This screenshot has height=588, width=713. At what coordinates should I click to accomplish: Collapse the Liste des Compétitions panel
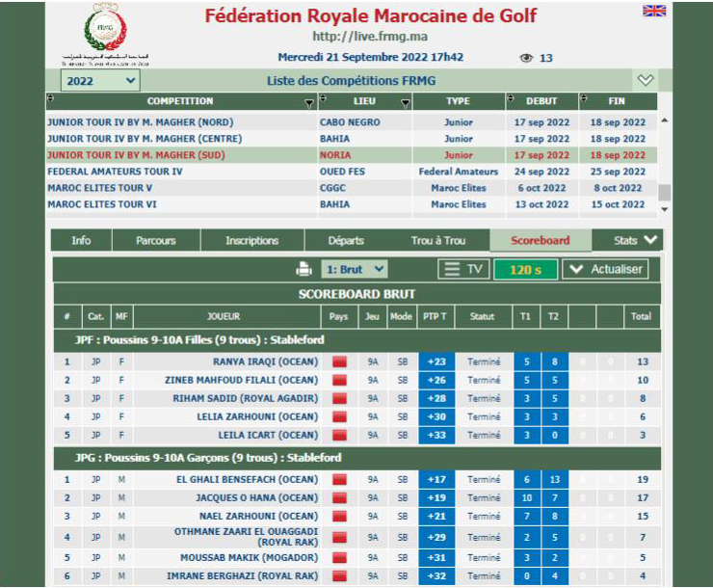click(x=646, y=81)
